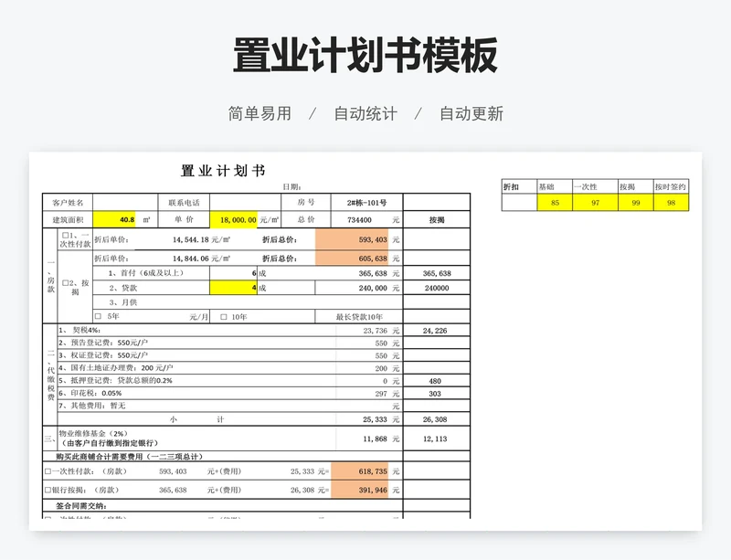Tick the 10年 loan term checkbox

tap(225, 316)
